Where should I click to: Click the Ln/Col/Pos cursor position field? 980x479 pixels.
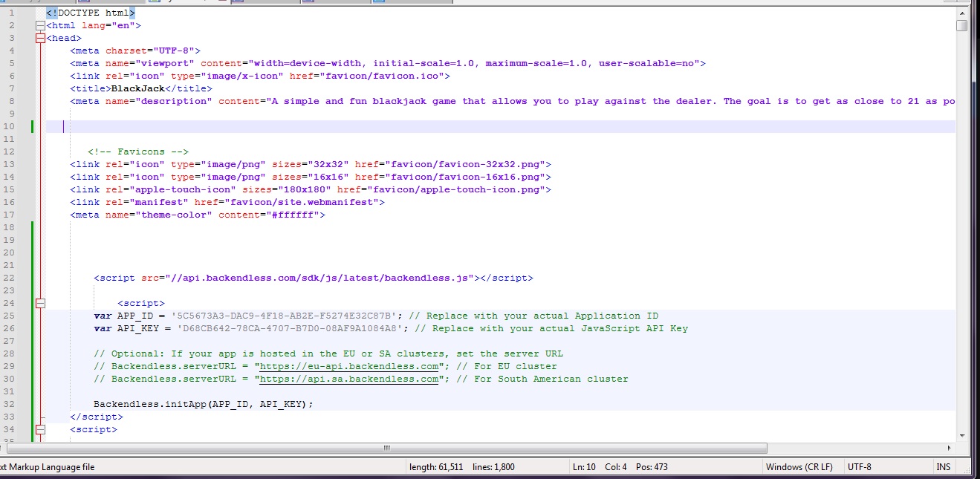613,467
